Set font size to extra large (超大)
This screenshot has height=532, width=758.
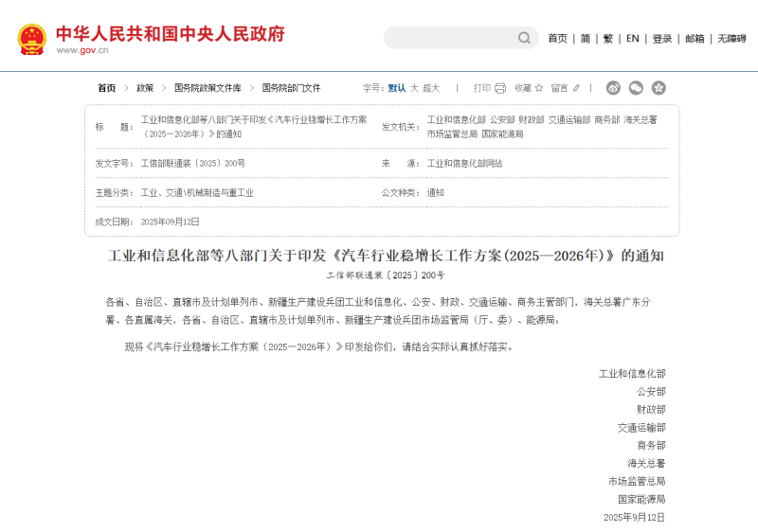pos(431,88)
